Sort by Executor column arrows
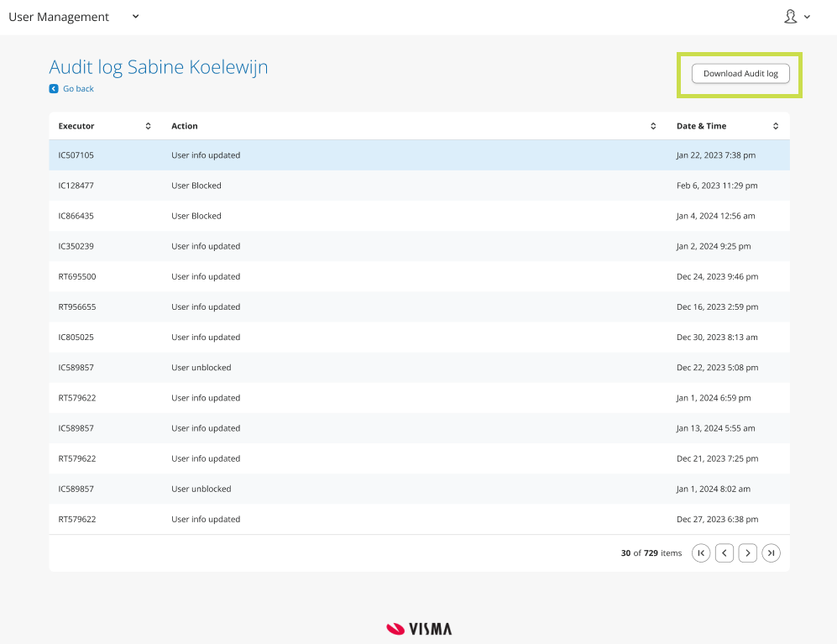Image resolution: width=837 pixels, height=644 pixels. click(x=148, y=126)
